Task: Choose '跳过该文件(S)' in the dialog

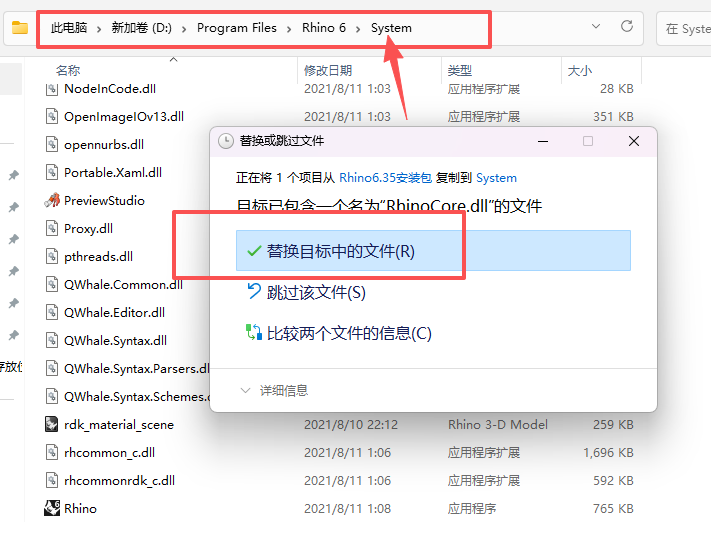Action: pyautogui.click(x=316, y=292)
